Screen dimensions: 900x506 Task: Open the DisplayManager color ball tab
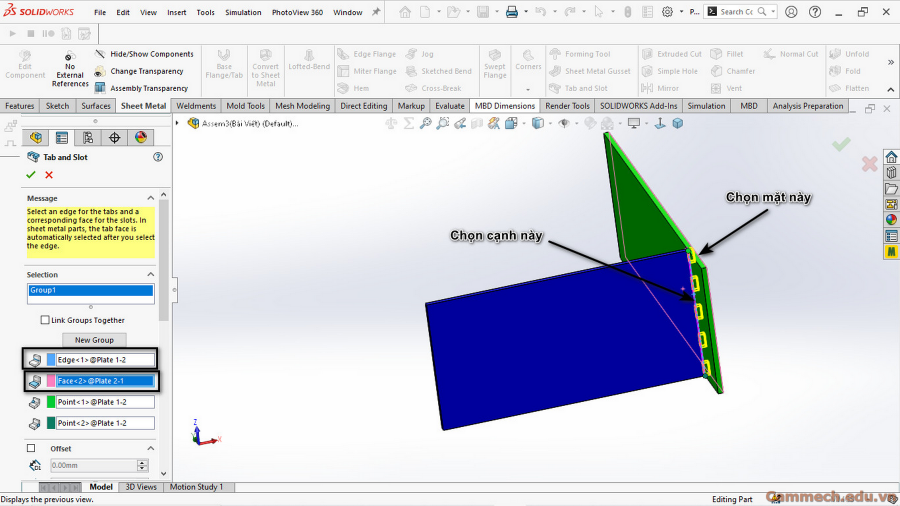pos(141,138)
